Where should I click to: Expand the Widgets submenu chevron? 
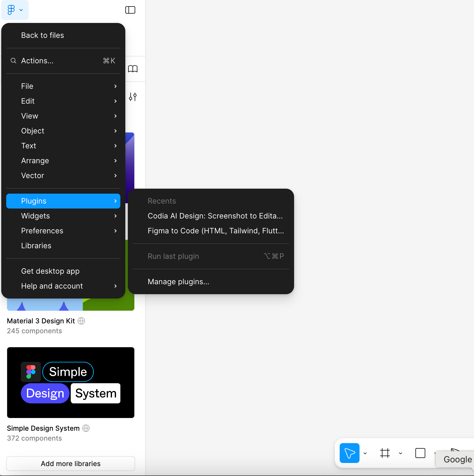coord(115,216)
